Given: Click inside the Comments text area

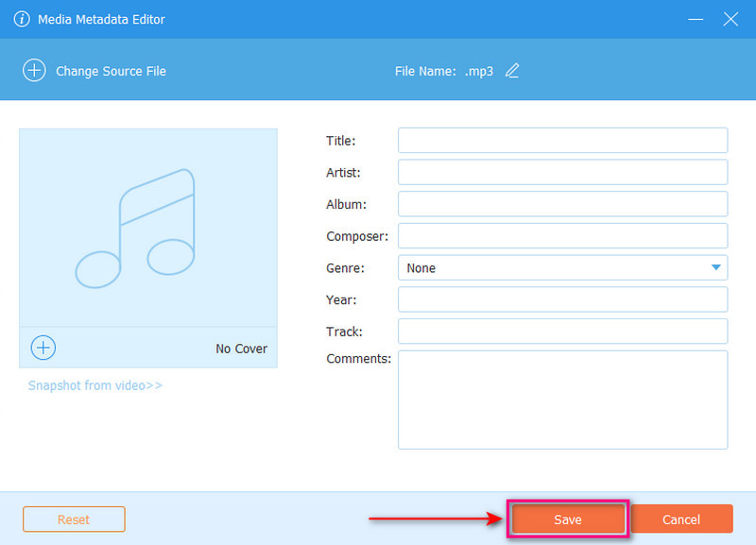Looking at the screenshot, I should [562, 400].
